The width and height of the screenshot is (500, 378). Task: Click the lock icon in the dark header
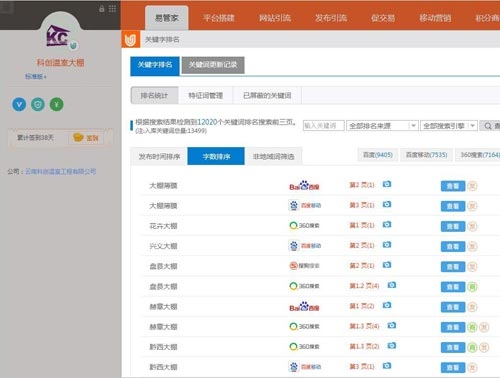coord(102,9)
